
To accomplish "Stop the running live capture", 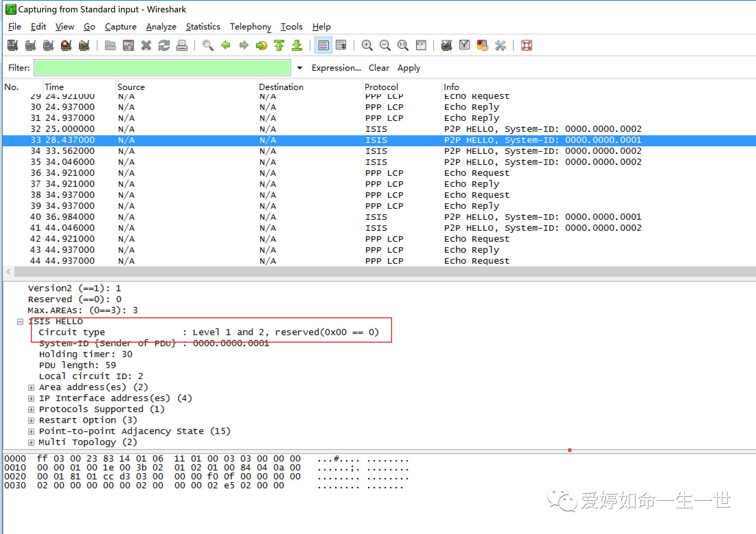I will 66,45.
